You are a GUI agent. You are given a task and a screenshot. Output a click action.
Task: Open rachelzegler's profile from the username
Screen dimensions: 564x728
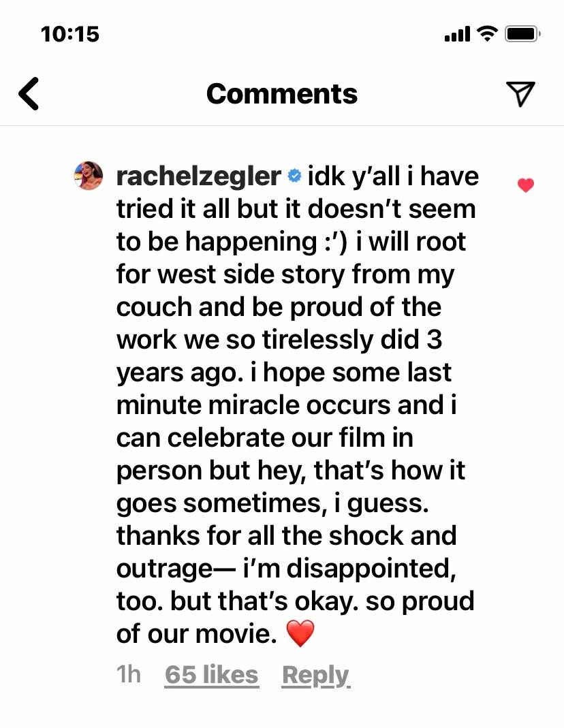199,176
